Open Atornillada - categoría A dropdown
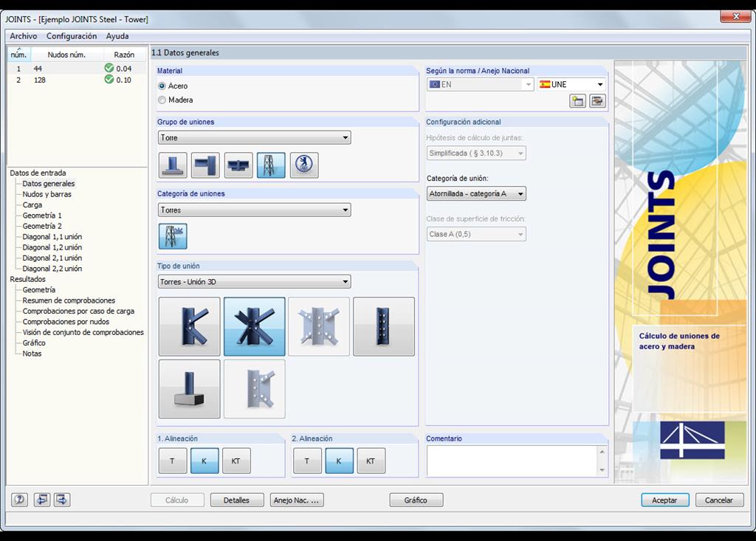Viewport: 756px width, 541px height. tap(476, 194)
